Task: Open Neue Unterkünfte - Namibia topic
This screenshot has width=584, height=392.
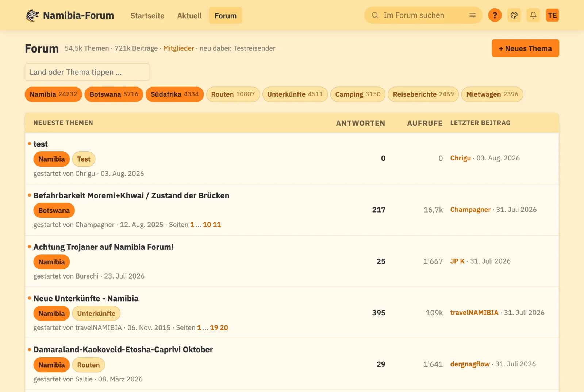Action: [x=86, y=298]
